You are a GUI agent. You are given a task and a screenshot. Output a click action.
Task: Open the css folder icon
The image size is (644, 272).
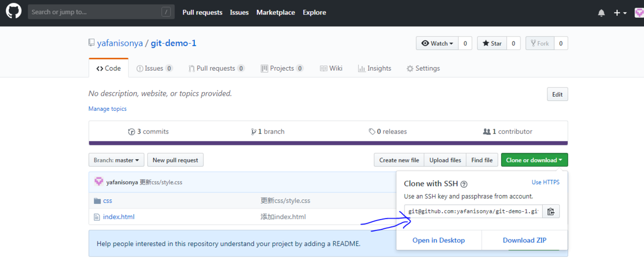[x=97, y=201]
